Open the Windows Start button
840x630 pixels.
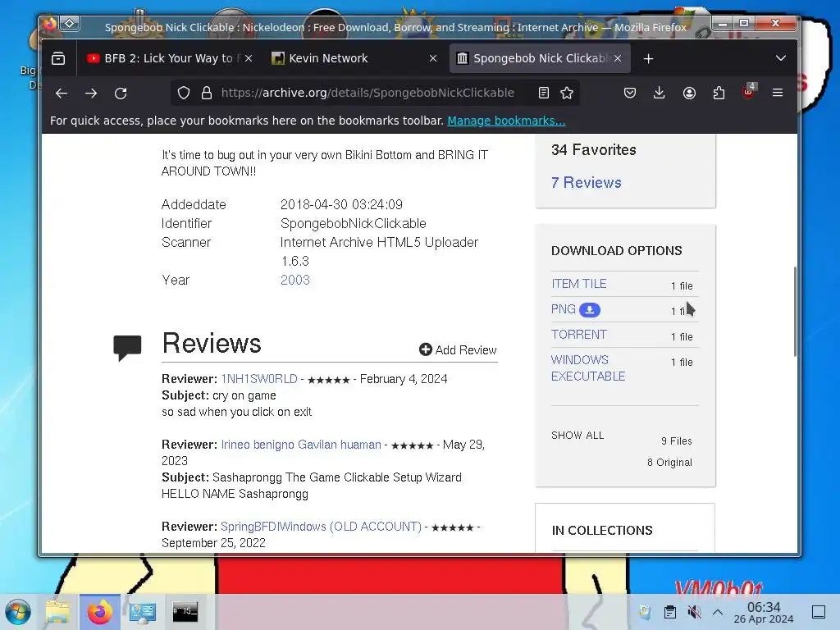[x=18, y=612]
